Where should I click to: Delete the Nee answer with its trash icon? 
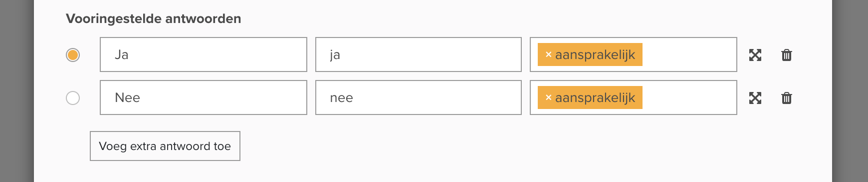coord(787,98)
